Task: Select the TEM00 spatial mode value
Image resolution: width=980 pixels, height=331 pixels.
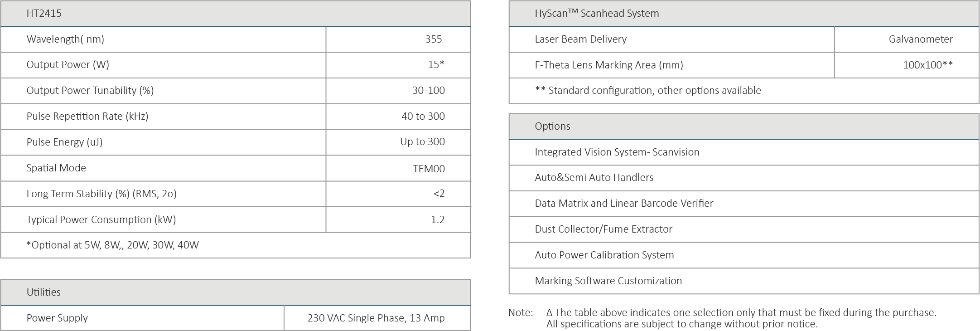Action: [429, 169]
